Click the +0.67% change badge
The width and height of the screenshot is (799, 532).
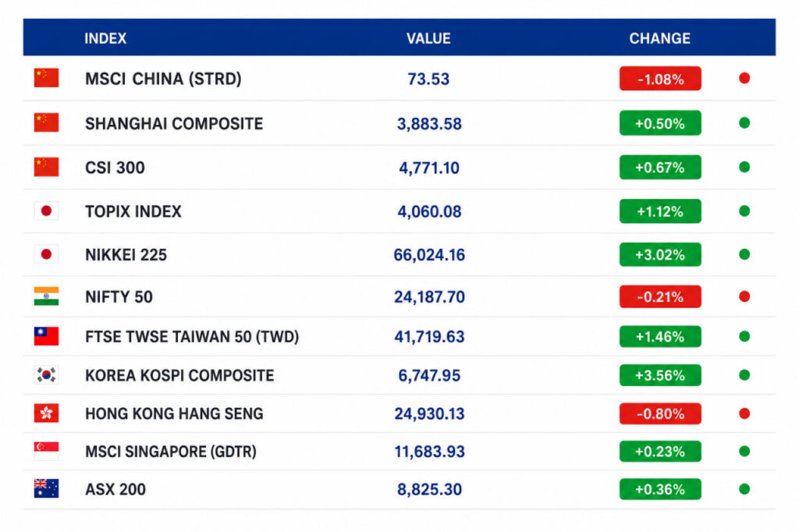coord(660,167)
